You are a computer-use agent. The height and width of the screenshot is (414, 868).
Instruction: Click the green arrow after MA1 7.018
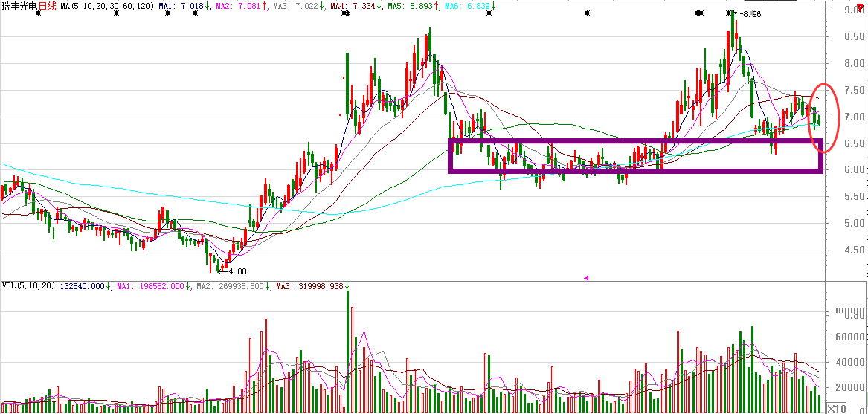click(208, 6)
